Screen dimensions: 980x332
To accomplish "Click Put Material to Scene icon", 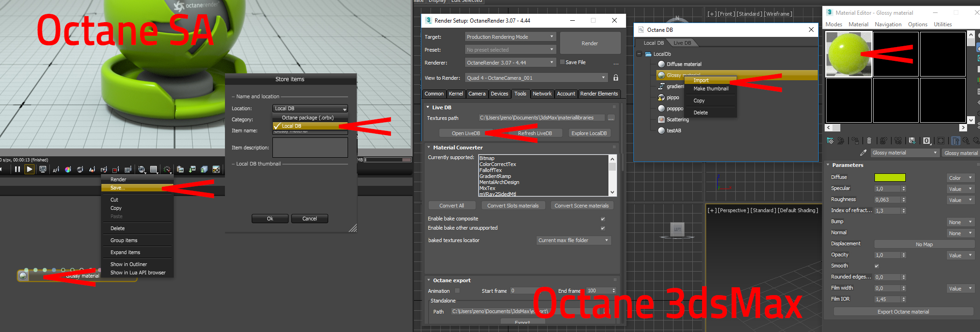I will click(841, 141).
